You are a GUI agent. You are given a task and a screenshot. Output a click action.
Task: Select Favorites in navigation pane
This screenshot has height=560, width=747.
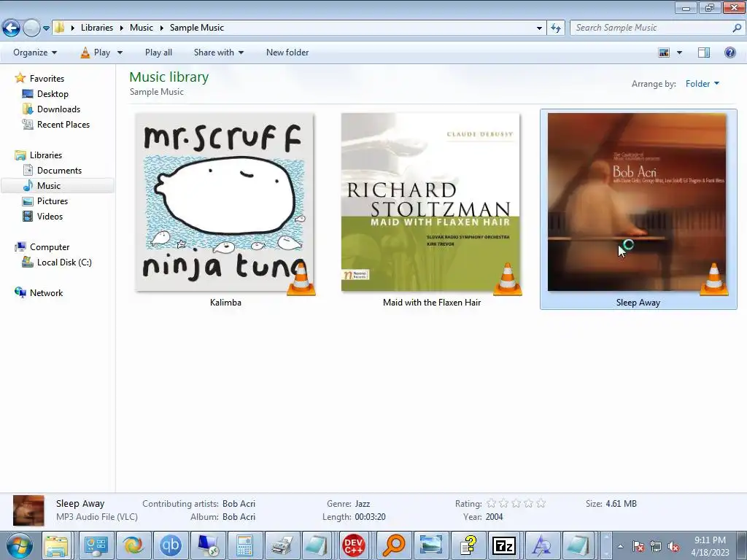point(47,79)
